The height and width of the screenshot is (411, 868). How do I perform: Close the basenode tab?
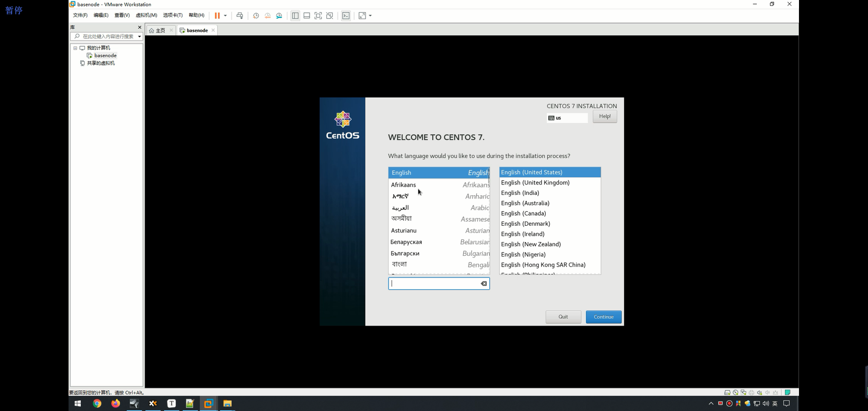click(x=213, y=30)
